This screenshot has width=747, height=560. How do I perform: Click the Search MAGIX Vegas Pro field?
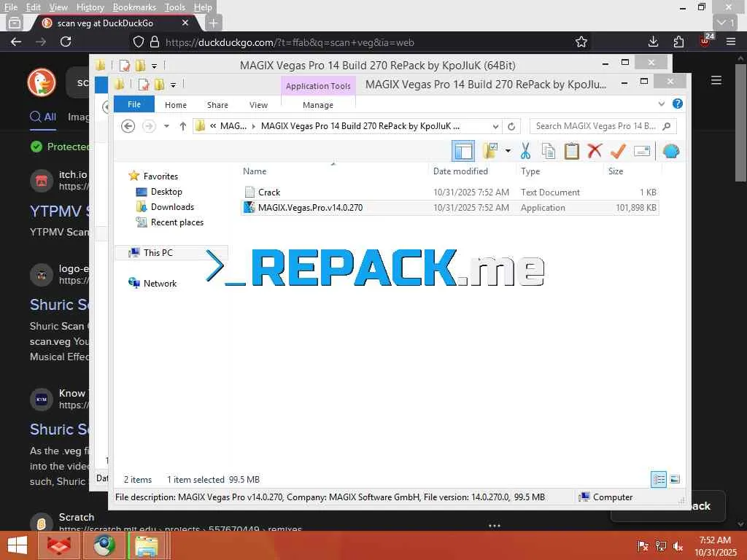point(603,126)
